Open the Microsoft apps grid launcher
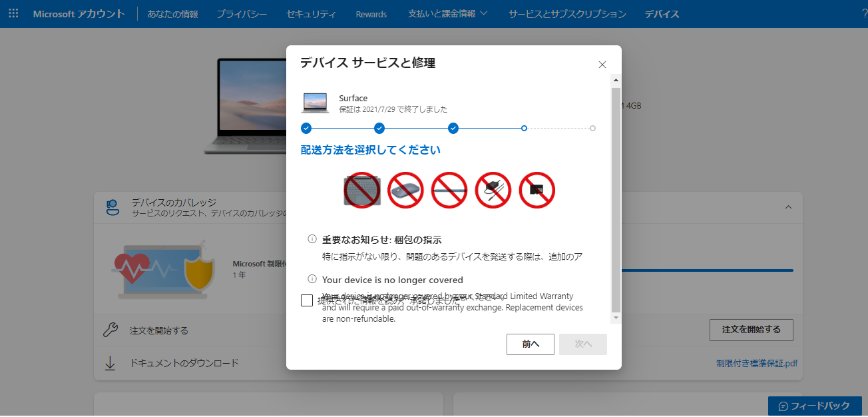This screenshot has width=868, height=417. point(13,13)
